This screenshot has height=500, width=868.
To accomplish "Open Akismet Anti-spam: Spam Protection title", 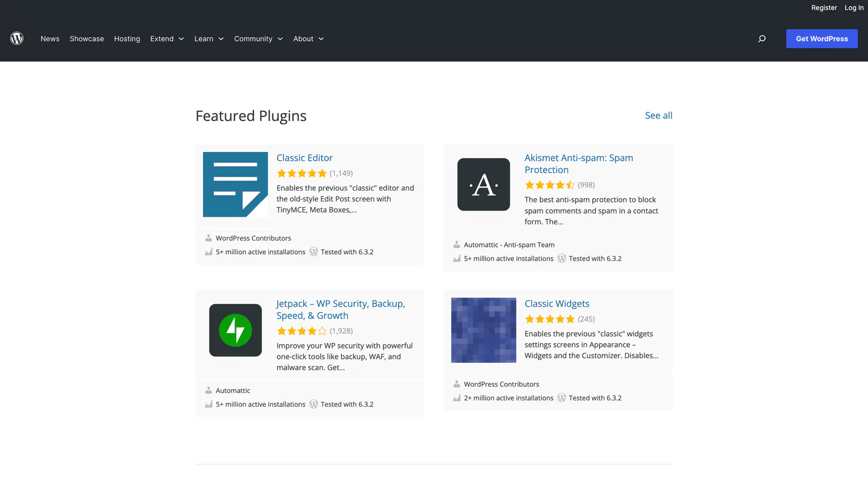I will [x=579, y=164].
